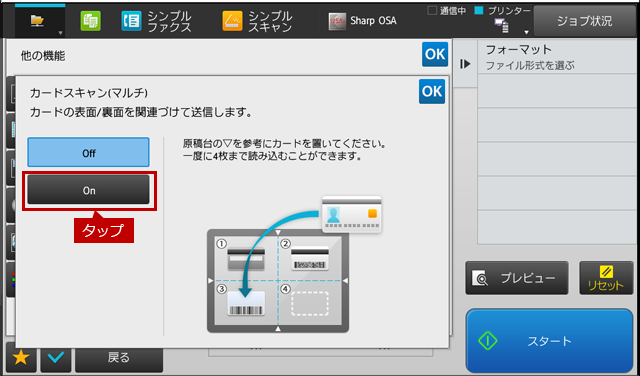Open シンプルスキャン mode
Viewport: 640px width, 376px height.
point(258,21)
